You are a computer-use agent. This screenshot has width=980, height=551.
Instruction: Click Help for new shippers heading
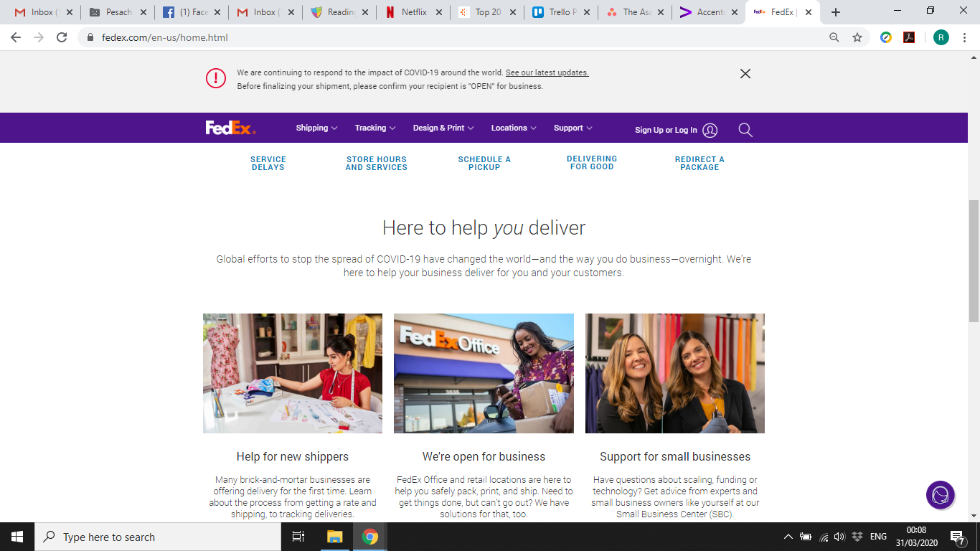[293, 456]
